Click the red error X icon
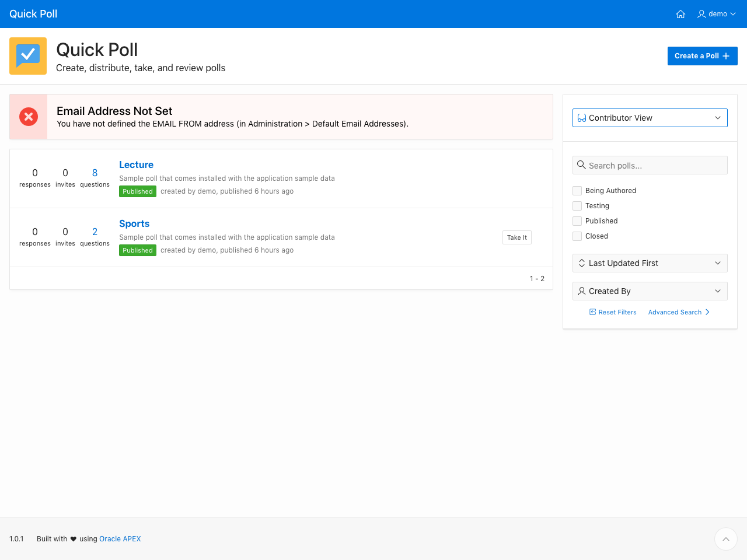The image size is (747, 560). click(29, 117)
